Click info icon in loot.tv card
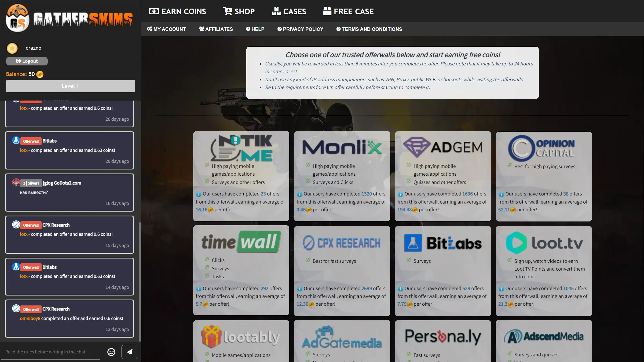Image resolution: width=644 pixels, height=362 pixels. [x=501, y=289]
